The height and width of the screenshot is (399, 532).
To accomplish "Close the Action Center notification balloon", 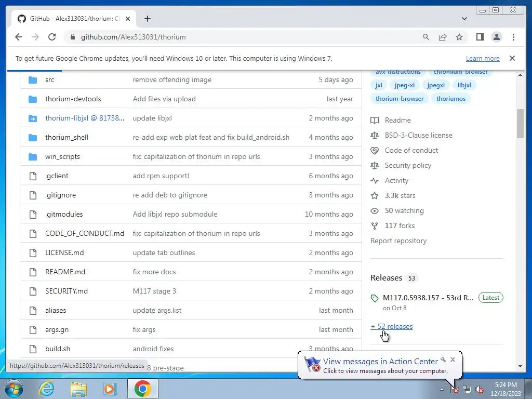I will pyautogui.click(x=453, y=360).
